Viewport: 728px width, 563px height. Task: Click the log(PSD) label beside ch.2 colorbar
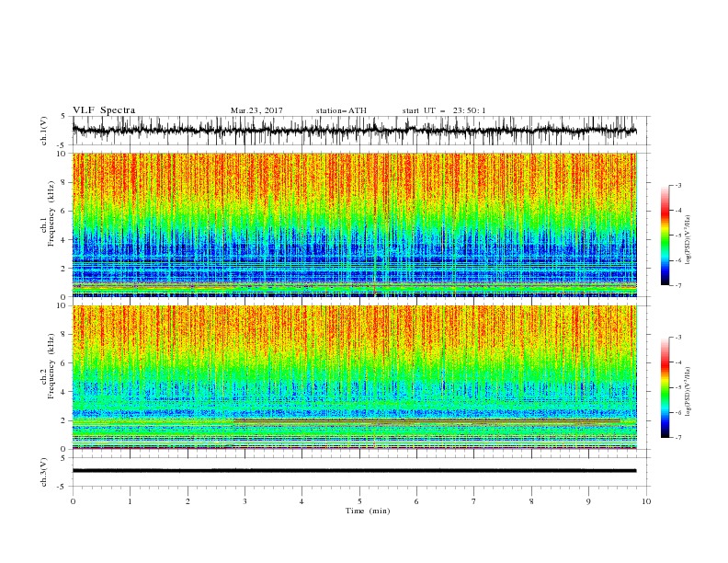coord(688,391)
